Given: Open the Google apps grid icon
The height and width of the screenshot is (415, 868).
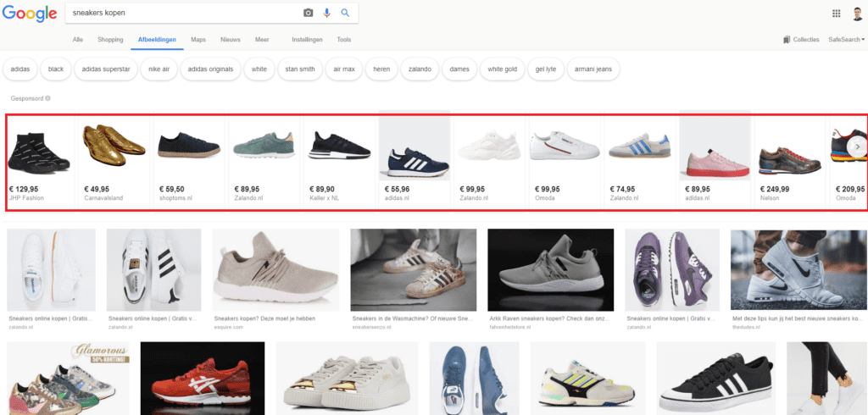Looking at the screenshot, I should click(x=837, y=13).
